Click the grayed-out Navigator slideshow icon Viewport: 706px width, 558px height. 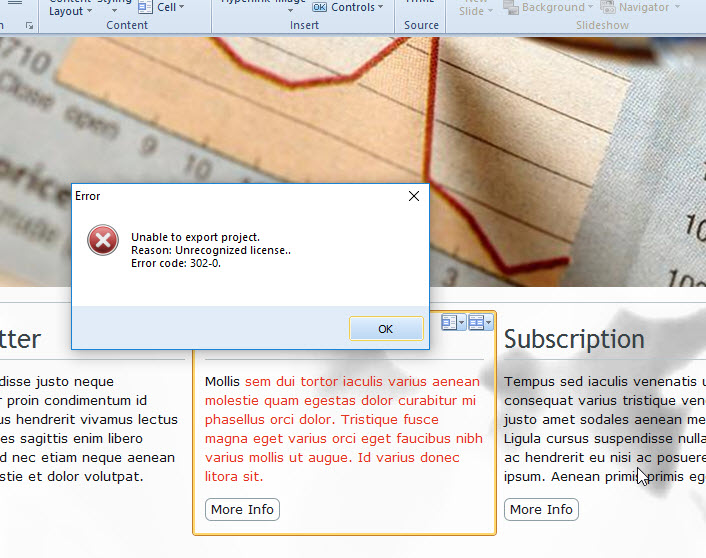608,7
